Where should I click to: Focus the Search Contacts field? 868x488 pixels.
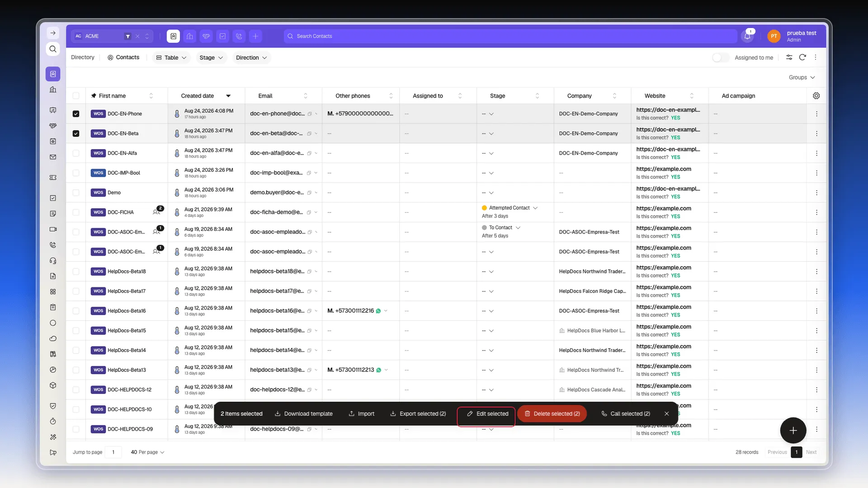510,36
